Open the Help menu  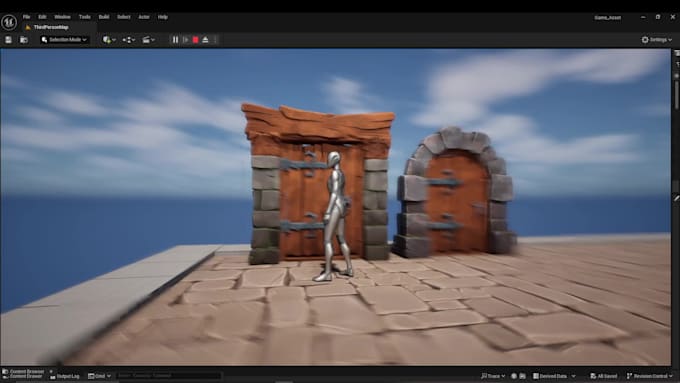click(x=163, y=17)
